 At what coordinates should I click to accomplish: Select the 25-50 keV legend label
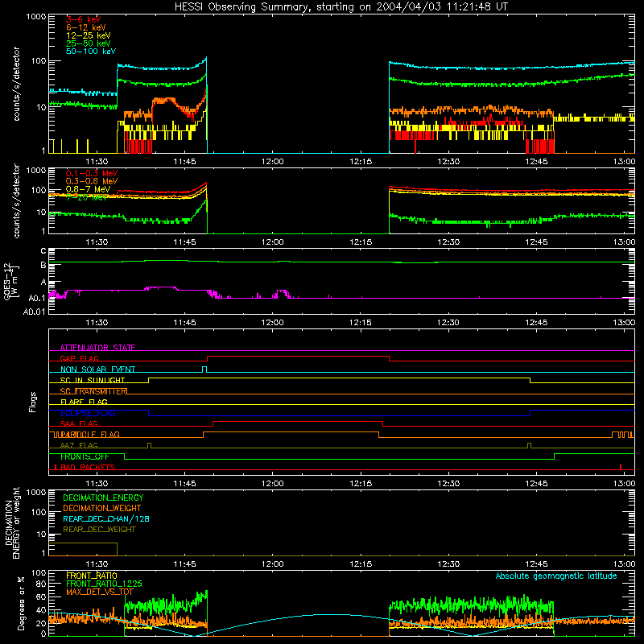click(89, 43)
